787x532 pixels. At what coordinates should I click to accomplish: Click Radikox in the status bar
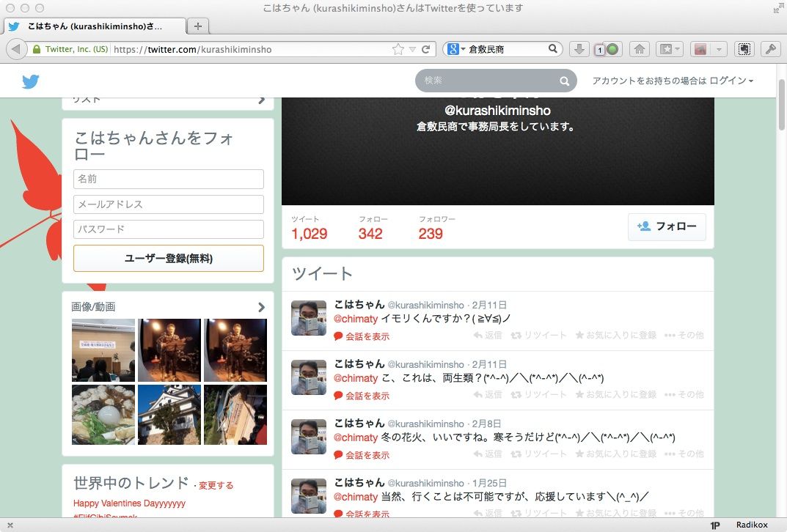[x=751, y=525]
